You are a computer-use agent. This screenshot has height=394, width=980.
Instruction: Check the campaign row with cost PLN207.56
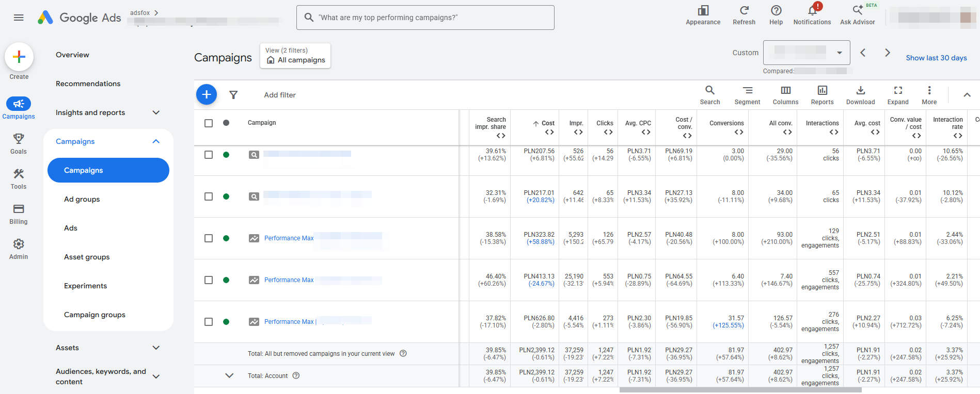pyautogui.click(x=209, y=155)
